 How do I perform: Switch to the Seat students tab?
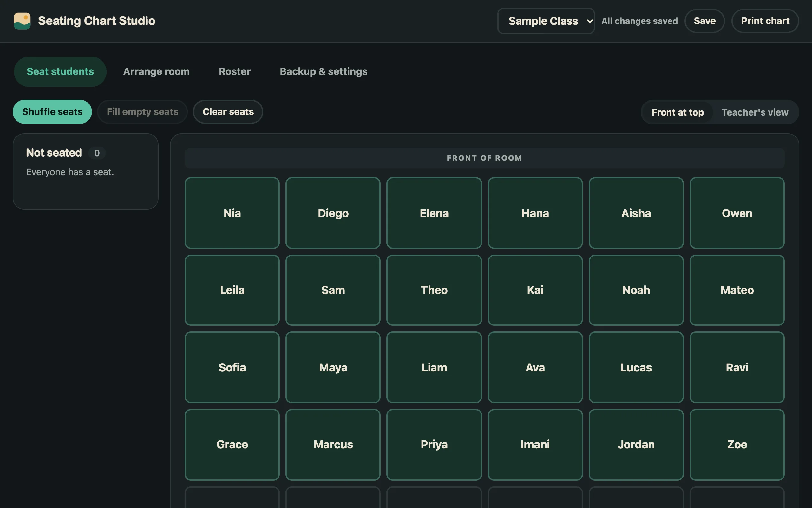(60, 71)
